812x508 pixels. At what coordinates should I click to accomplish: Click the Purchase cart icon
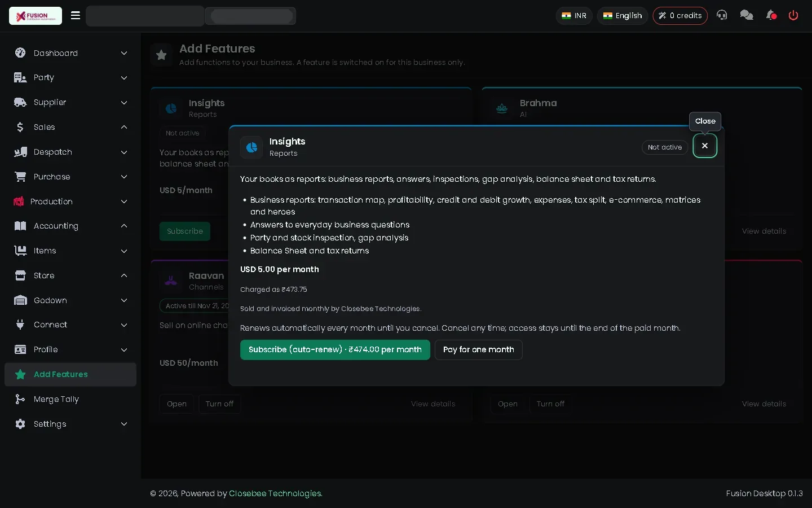[x=20, y=177]
